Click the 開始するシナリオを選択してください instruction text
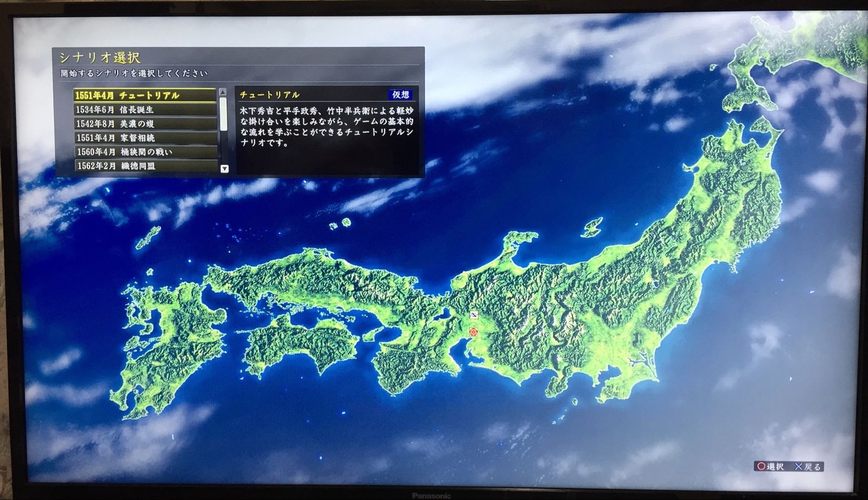868x500 pixels. tap(134, 73)
